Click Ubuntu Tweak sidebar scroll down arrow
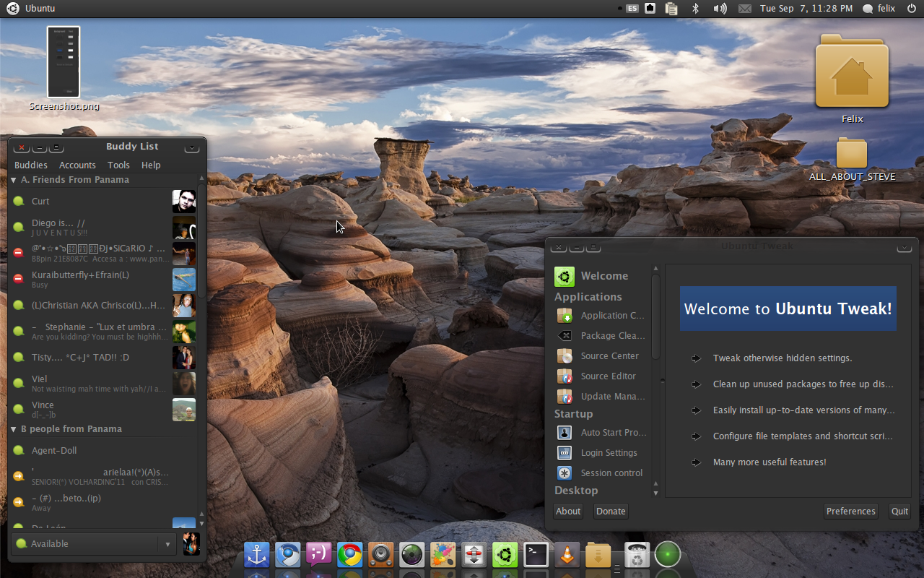 pyautogui.click(x=655, y=493)
